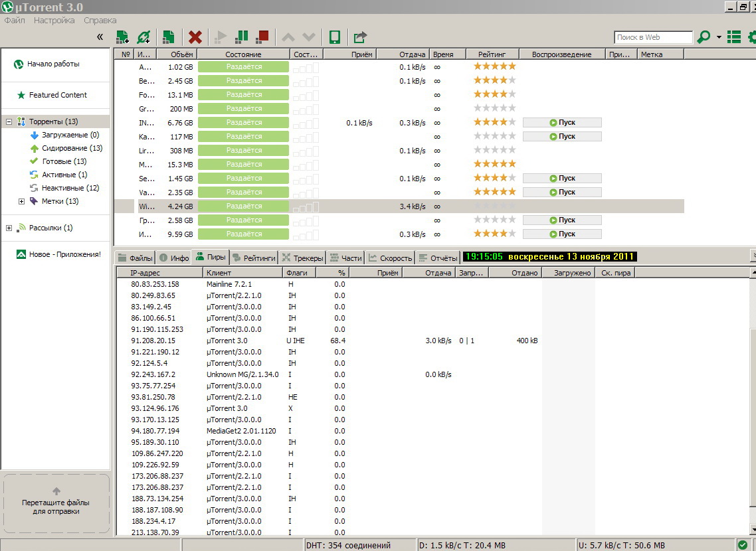
Task: Open the Remote device toolbar icon
Action: [335, 37]
